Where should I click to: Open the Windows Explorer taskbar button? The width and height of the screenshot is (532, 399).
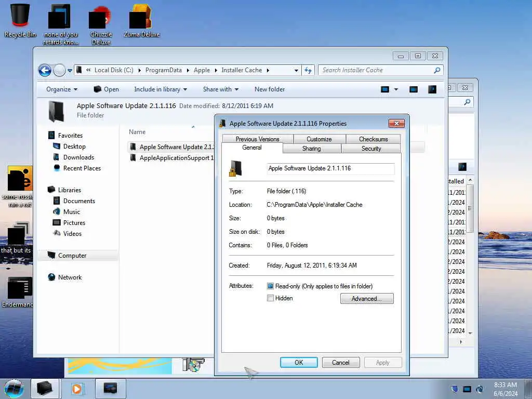coord(45,389)
